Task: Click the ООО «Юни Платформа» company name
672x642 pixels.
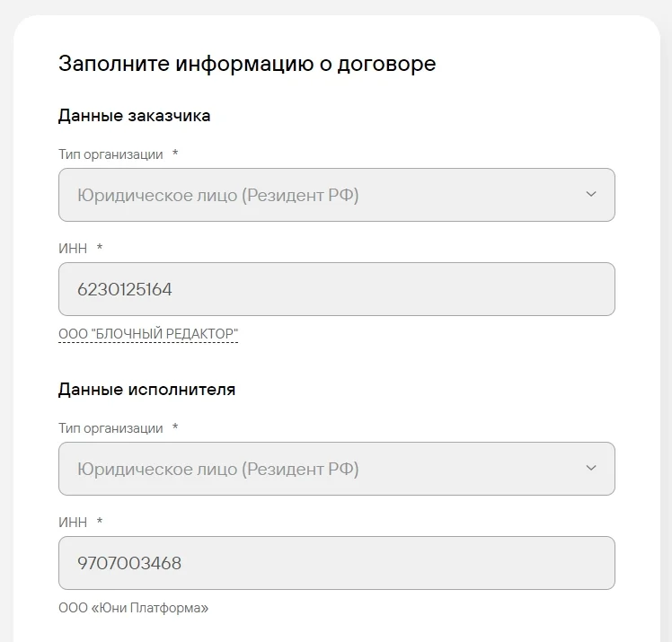Action: (133, 608)
